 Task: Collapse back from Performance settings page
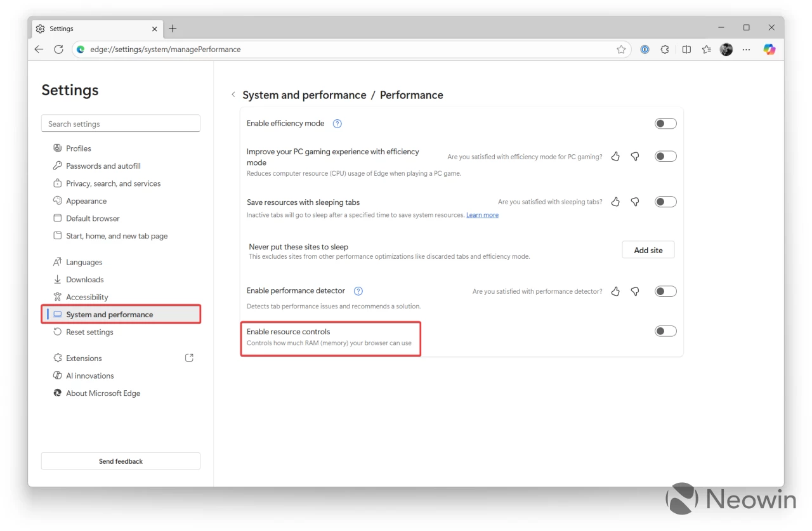[233, 94]
